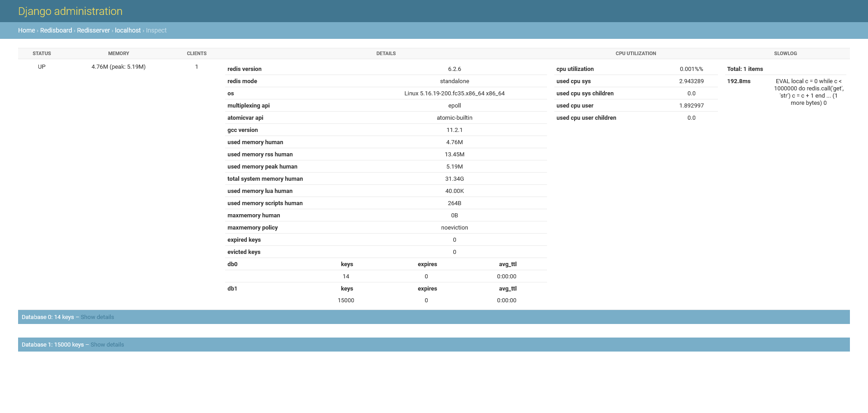868x413 pixels.
Task: Select the STATUS column header
Action: point(42,53)
